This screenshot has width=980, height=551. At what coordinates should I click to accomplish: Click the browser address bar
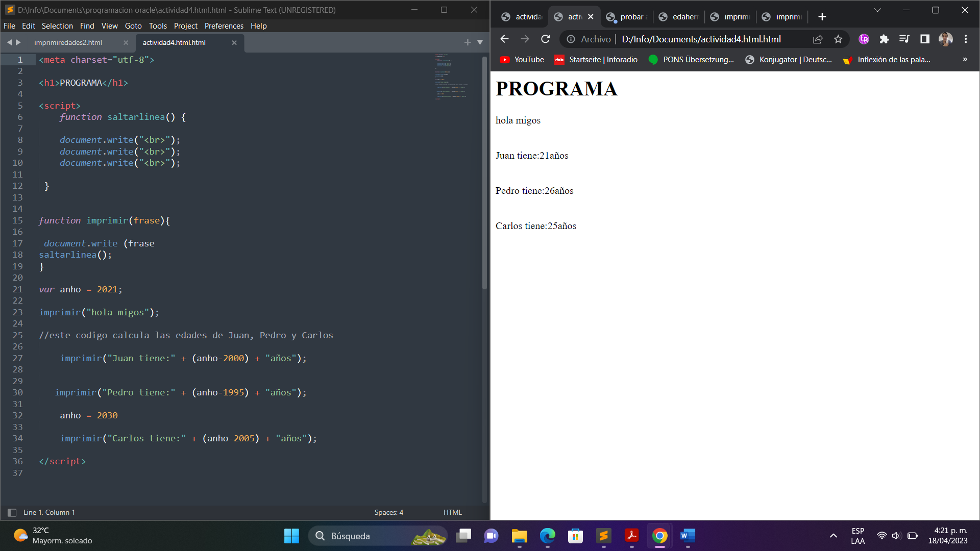click(701, 39)
